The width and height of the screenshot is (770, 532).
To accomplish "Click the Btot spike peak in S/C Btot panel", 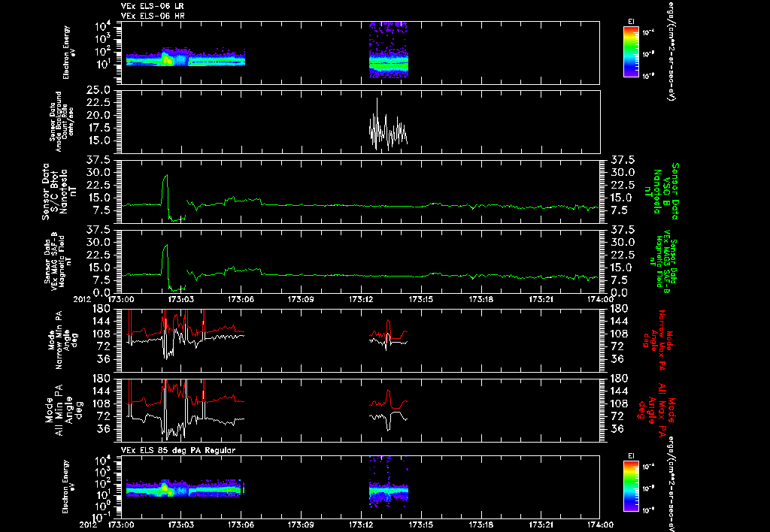I will tap(166, 176).
